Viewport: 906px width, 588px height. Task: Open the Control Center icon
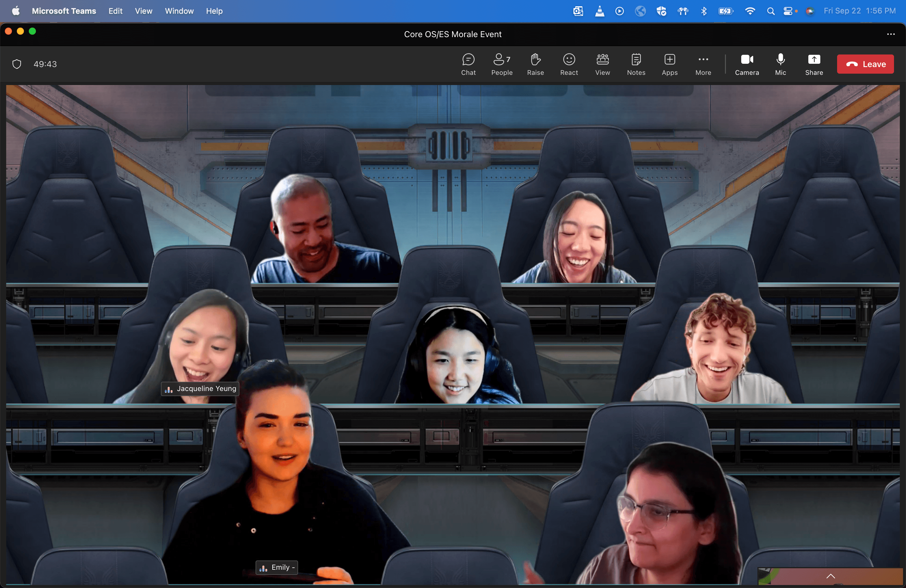coord(788,11)
